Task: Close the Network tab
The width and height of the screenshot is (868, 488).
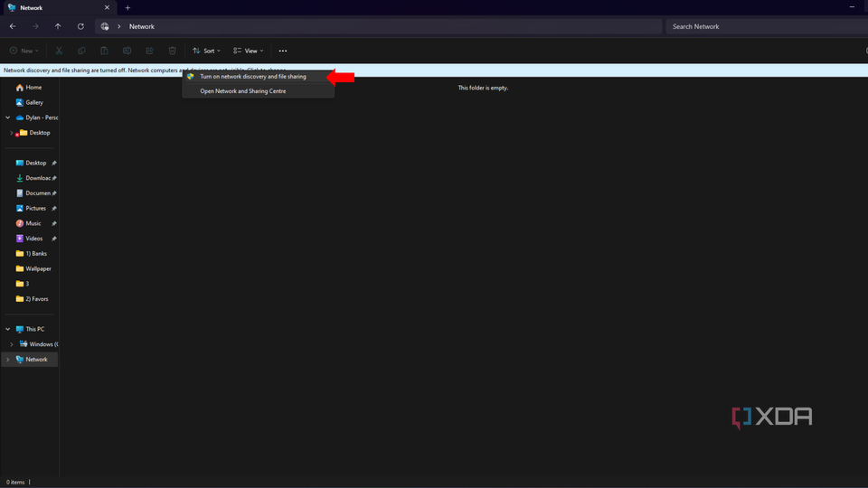Action: click(x=107, y=8)
